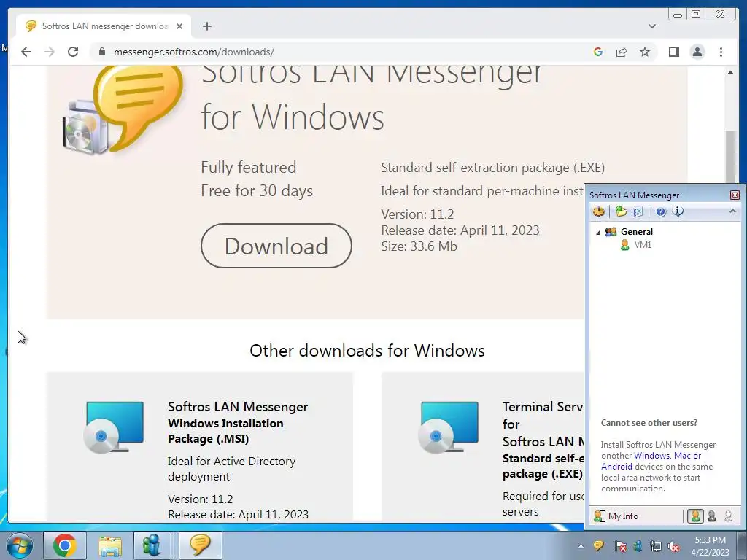The width and height of the screenshot is (747, 560).
Task: Click the blue-green figures app icon in taskbar
Action: coord(152,545)
